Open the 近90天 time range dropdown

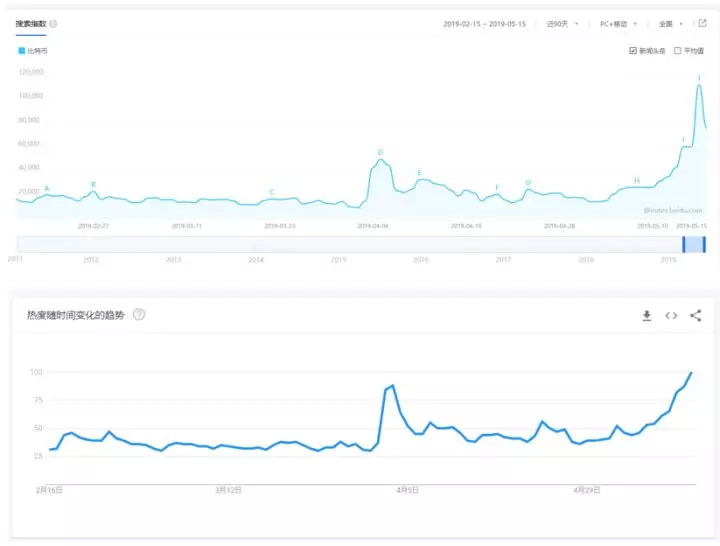tap(562, 24)
